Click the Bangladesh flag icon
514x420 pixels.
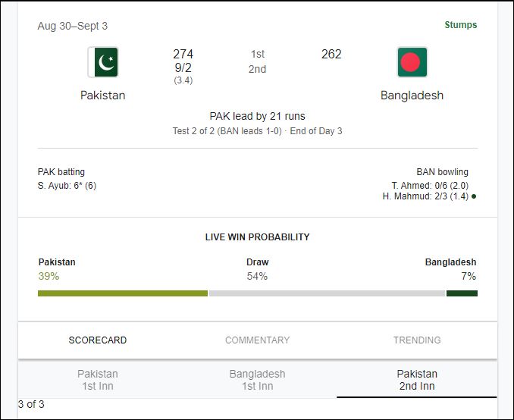pyautogui.click(x=412, y=62)
